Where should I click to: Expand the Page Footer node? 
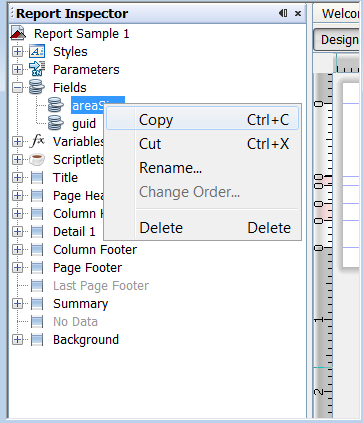coord(18,268)
